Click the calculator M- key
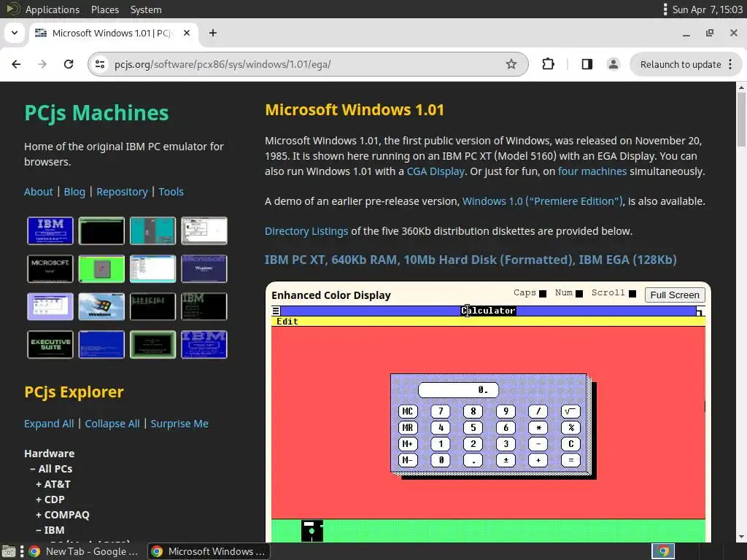This screenshot has height=560, width=747. coord(408,460)
